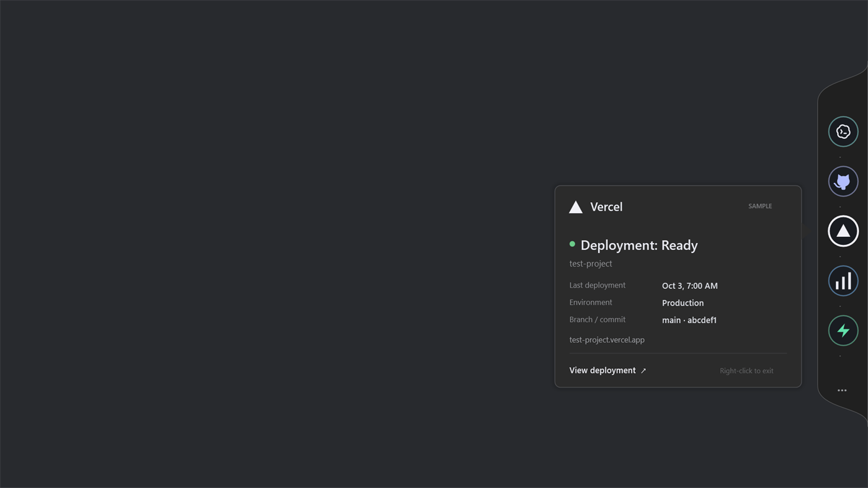Select the Deployment: Ready heading
Screen dimensions: 868x488
pos(639,245)
